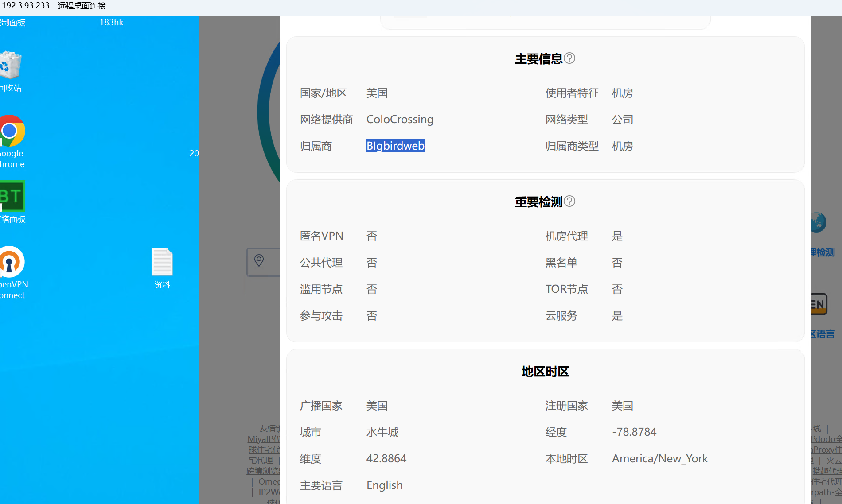842x504 pixels.
Task: Click the Pdodo link on the right edge
Action: [823, 439]
